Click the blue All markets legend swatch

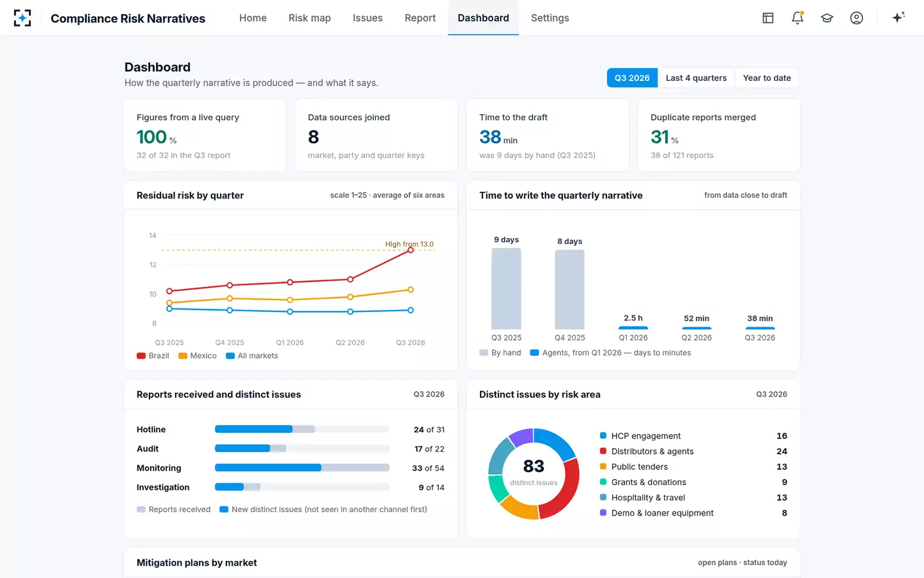(x=230, y=356)
